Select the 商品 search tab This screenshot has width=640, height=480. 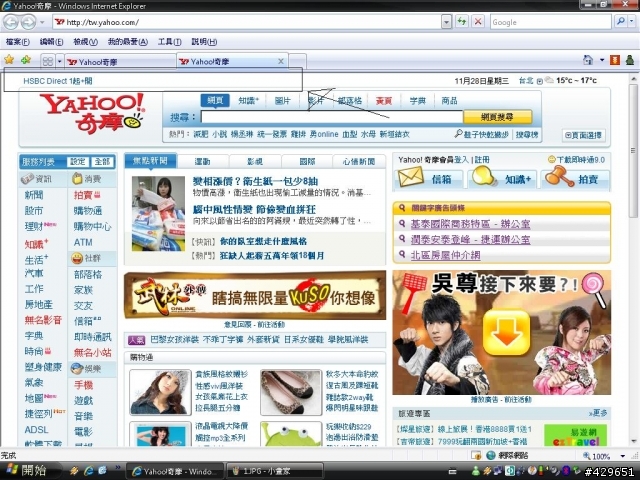[x=449, y=100]
